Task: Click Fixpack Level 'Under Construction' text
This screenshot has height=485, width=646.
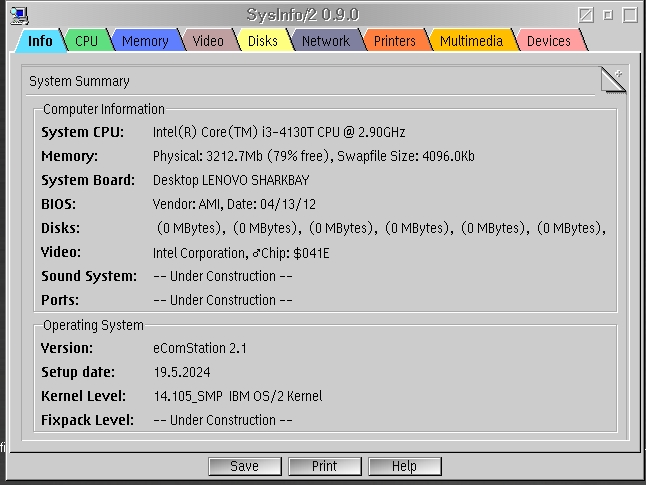Action: pos(223,420)
